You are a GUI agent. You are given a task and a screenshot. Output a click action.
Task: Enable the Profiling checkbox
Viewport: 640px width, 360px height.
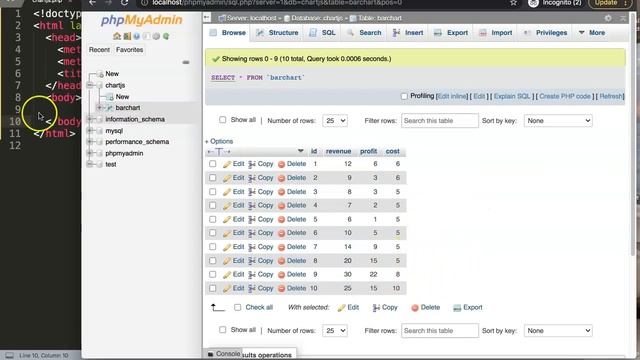(x=404, y=96)
